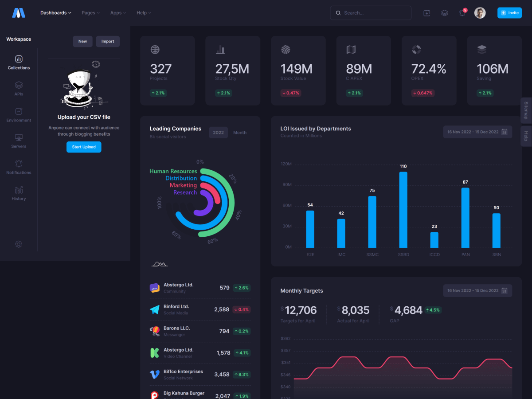The image size is (532, 399).
Task: Click the Invite button
Action: click(509, 13)
